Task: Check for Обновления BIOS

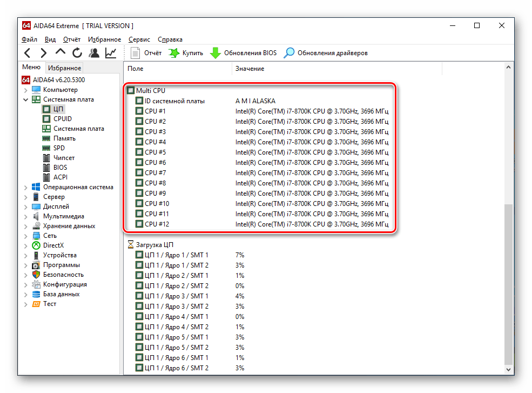Action: click(244, 53)
